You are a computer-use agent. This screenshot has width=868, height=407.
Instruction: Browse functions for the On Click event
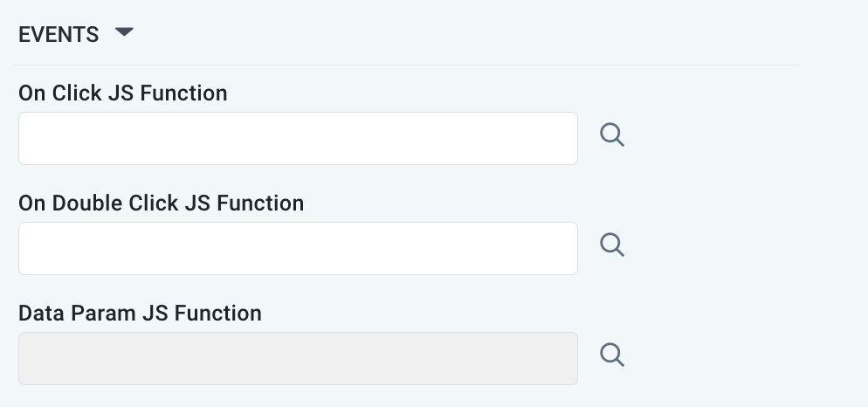612,135
